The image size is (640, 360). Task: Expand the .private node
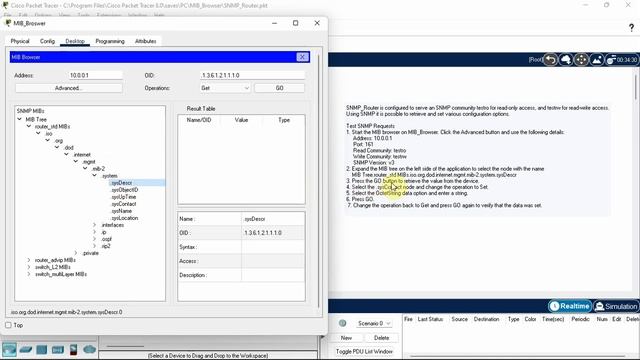coord(76,253)
